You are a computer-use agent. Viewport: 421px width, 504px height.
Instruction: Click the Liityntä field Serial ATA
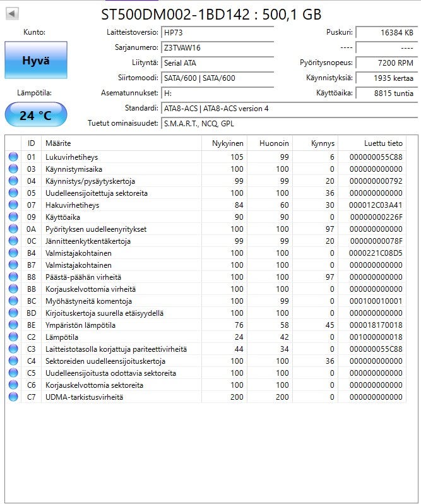pyautogui.click(x=217, y=63)
